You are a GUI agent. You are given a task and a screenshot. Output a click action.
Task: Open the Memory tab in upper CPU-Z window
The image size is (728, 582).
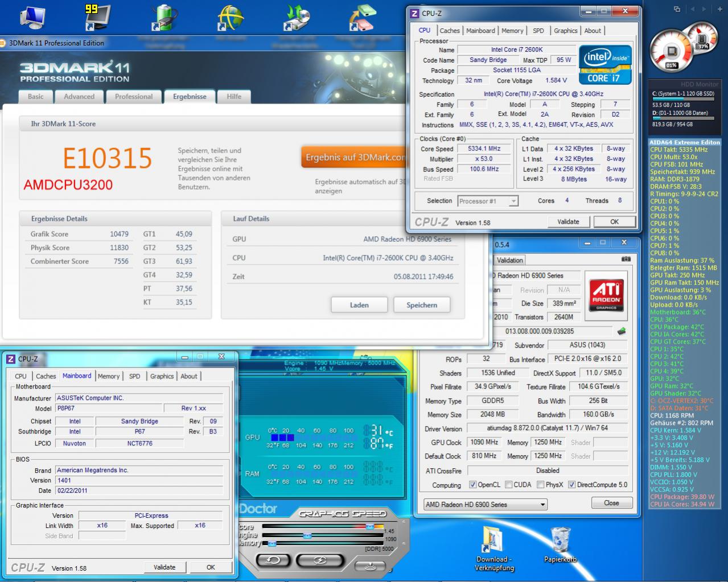pos(512,31)
